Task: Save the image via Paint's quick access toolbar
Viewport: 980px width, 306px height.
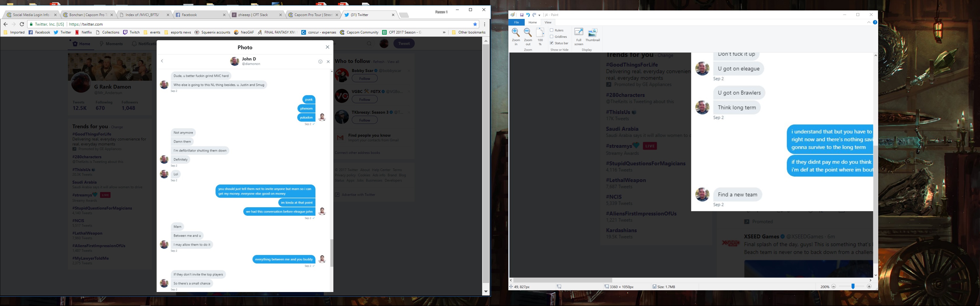Action: pyautogui.click(x=521, y=15)
